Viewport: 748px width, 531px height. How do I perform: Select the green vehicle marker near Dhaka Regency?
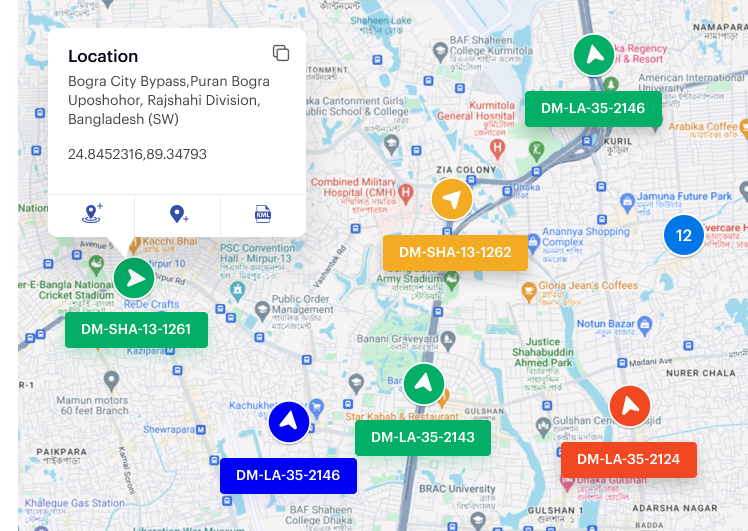[594, 55]
